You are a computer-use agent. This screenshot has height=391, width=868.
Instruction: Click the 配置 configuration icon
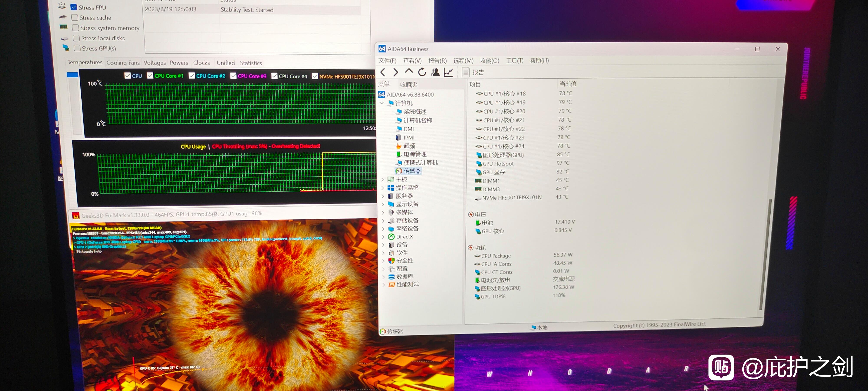pyautogui.click(x=391, y=269)
